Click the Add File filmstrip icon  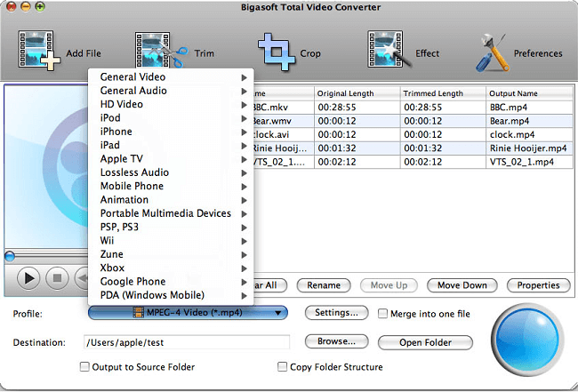pos(39,51)
